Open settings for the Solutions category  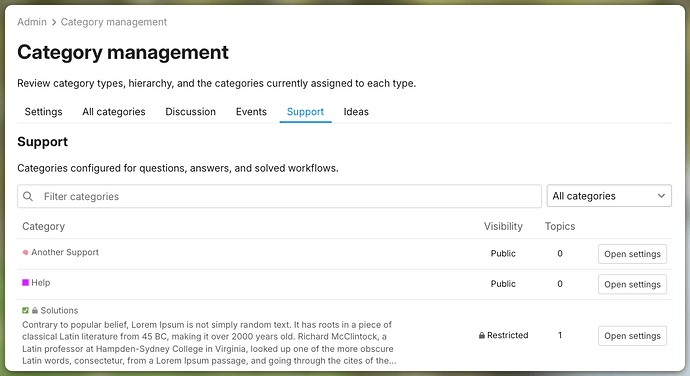pos(632,336)
